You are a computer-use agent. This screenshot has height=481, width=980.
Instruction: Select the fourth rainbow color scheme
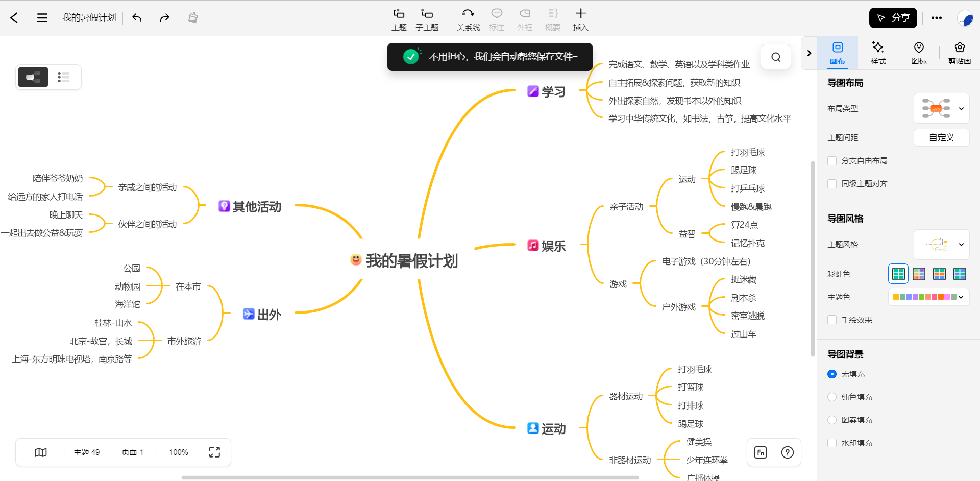pos(960,274)
